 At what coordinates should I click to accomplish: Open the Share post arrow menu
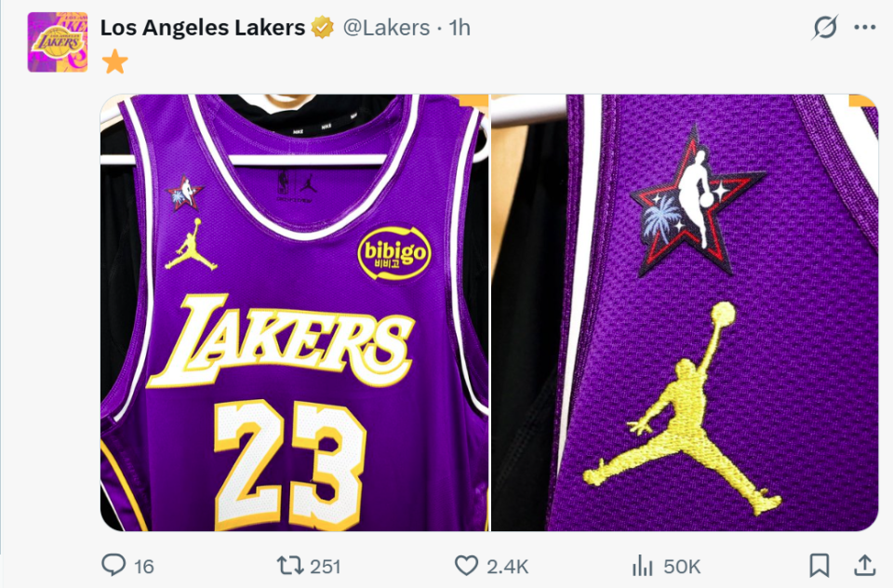point(864,565)
